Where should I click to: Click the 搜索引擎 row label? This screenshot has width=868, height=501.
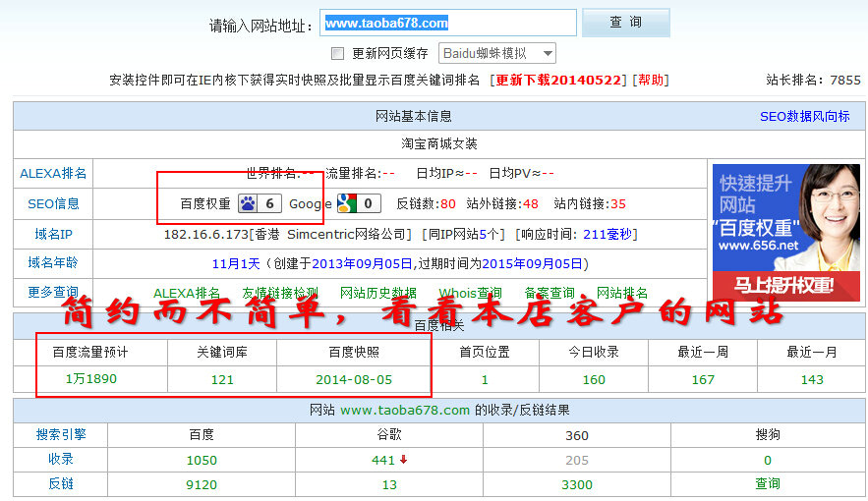click(x=61, y=434)
